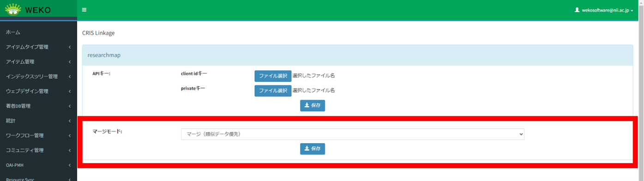Image resolution: width=644 pixels, height=181 pixels.
Task: Click selected file name beside client idキー
Action: click(x=313, y=76)
